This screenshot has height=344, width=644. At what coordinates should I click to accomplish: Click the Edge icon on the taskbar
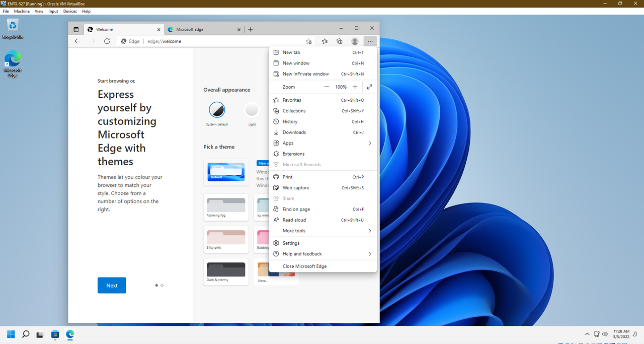[70, 334]
